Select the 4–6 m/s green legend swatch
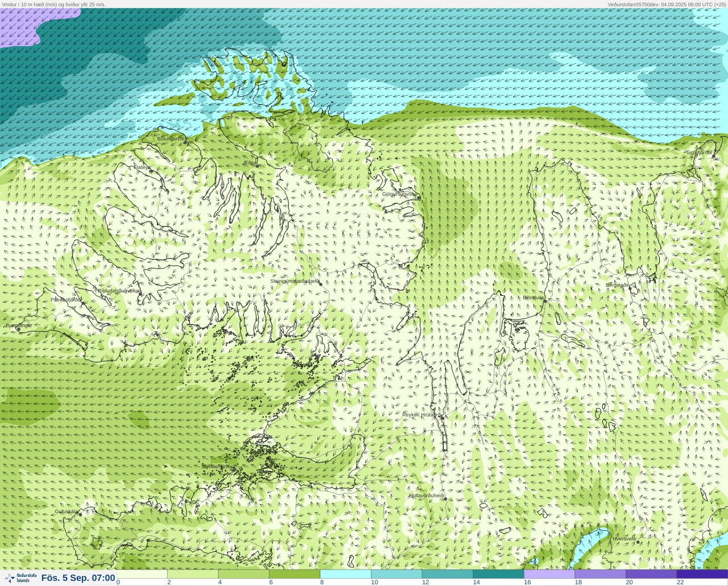 243,574
